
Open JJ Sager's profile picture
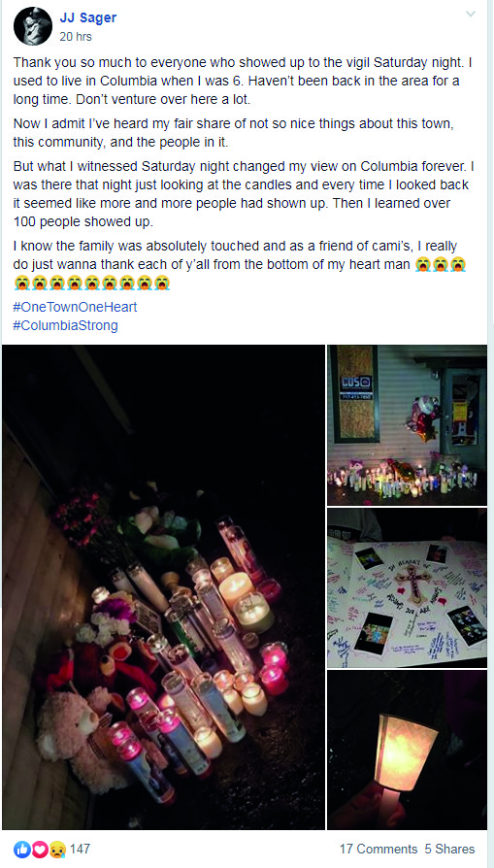pyautogui.click(x=33, y=26)
